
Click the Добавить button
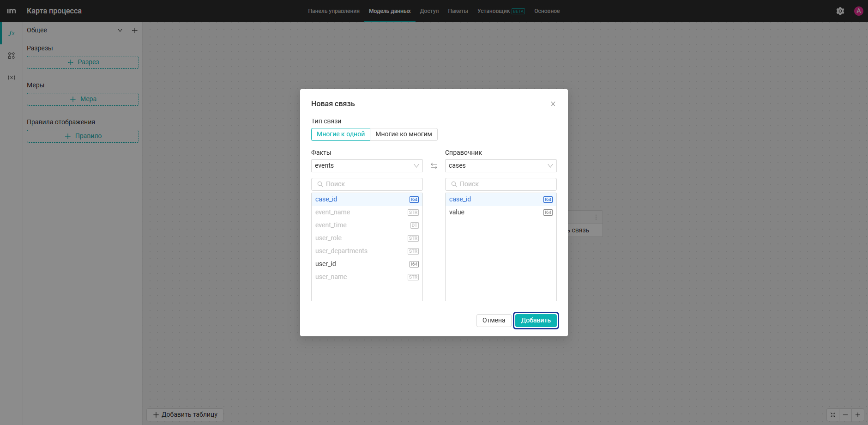click(536, 321)
